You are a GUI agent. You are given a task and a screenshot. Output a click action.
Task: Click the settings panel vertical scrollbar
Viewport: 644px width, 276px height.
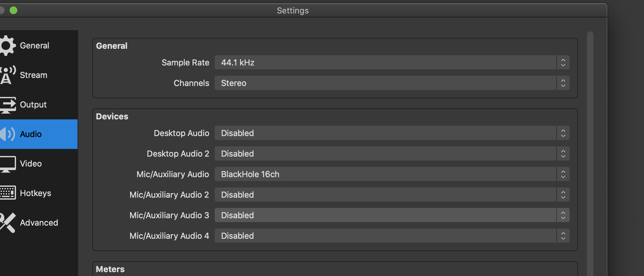[590, 153]
